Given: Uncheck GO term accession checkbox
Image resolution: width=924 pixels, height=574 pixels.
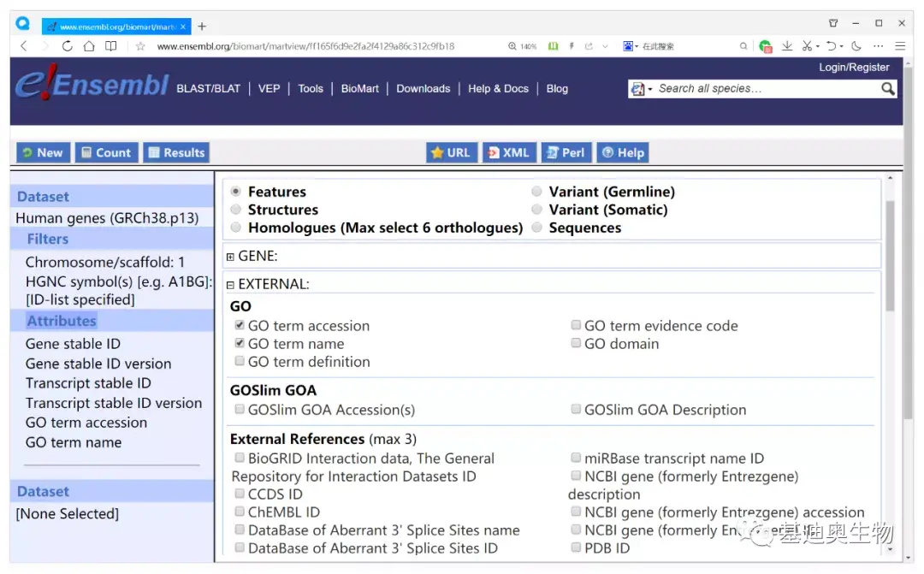Looking at the screenshot, I should [240, 326].
